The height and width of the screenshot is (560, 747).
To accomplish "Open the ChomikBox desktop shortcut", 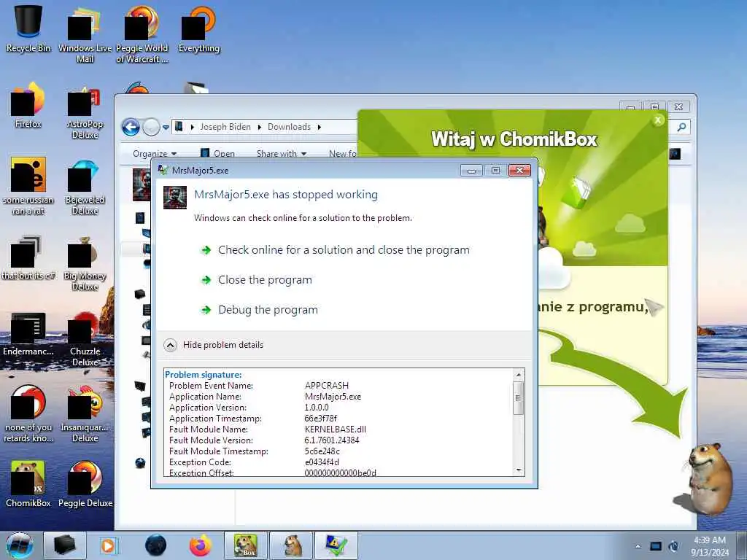I will click(28, 483).
